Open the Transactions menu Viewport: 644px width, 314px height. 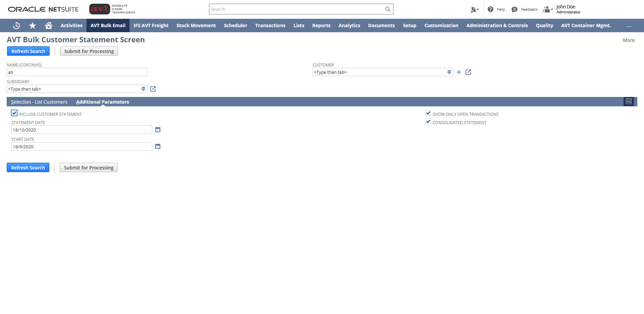click(x=270, y=25)
